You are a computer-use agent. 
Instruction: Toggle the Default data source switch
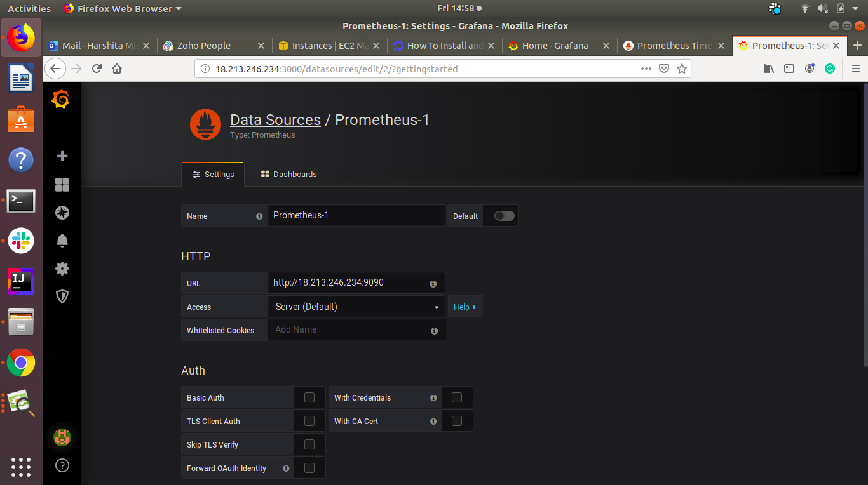505,216
